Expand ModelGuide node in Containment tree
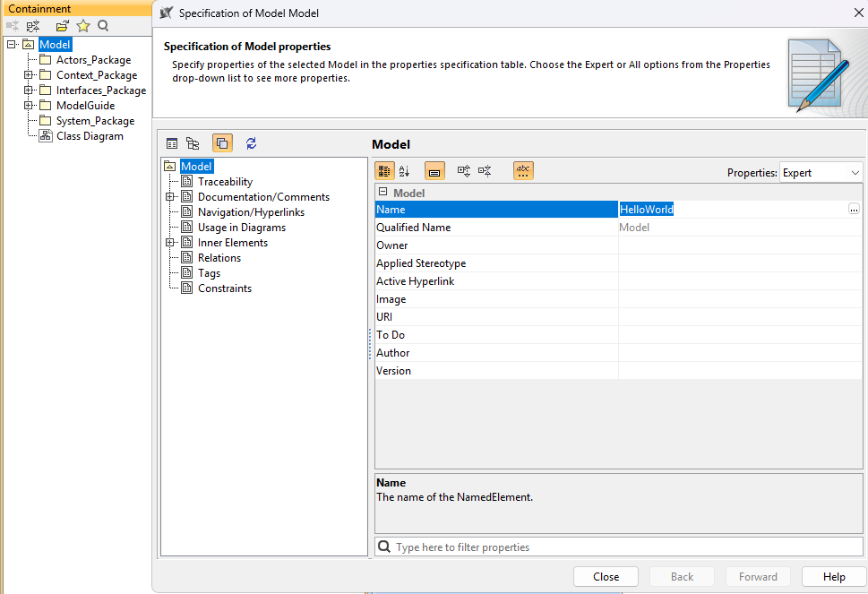Screen dimensions: 868x594 (28, 105)
